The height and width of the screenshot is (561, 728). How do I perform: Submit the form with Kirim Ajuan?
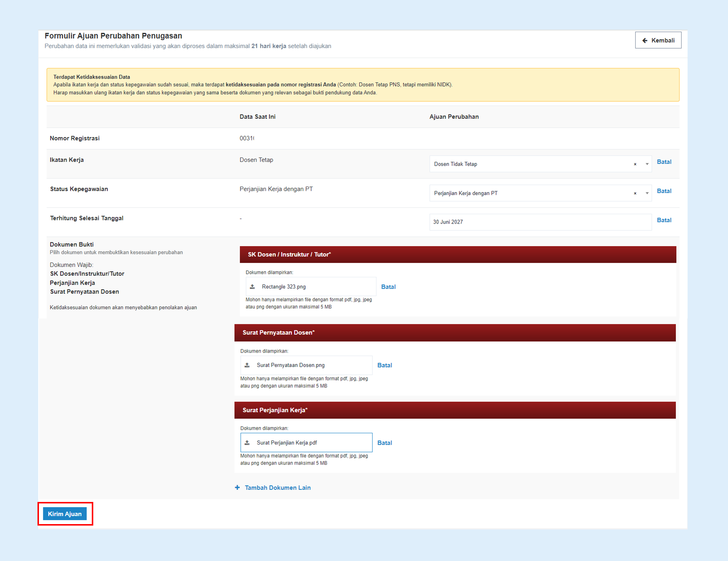point(65,514)
